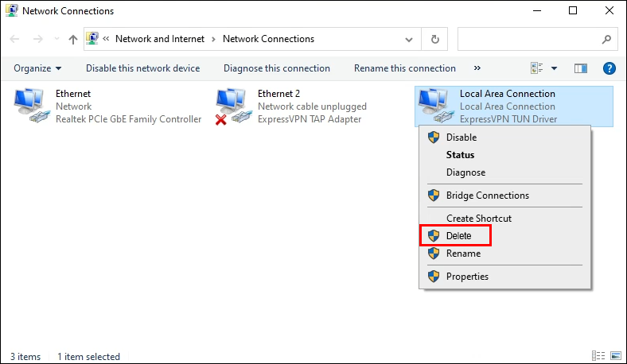Viewport: 627px width, 364px height.
Task: Expand the change view options arrow
Action: pyautogui.click(x=554, y=68)
